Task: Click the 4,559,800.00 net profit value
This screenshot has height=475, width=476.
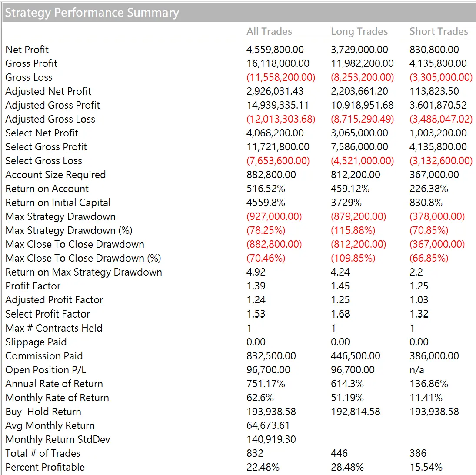Action: pyautogui.click(x=275, y=50)
